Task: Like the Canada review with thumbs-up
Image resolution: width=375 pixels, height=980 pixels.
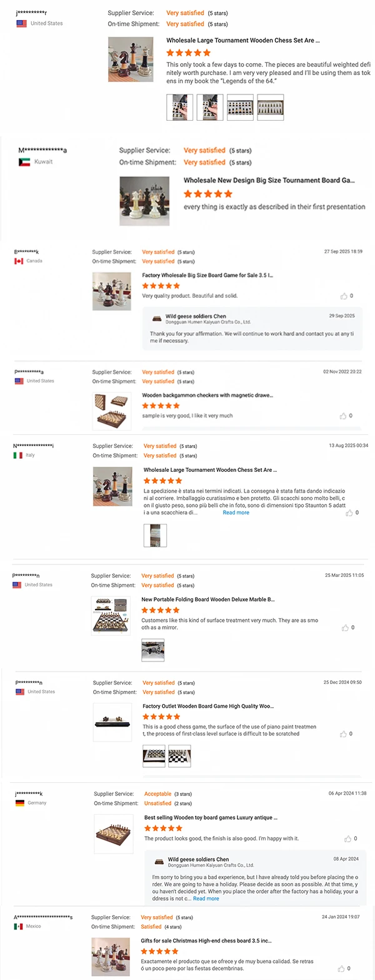Action: click(x=343, y=296)
